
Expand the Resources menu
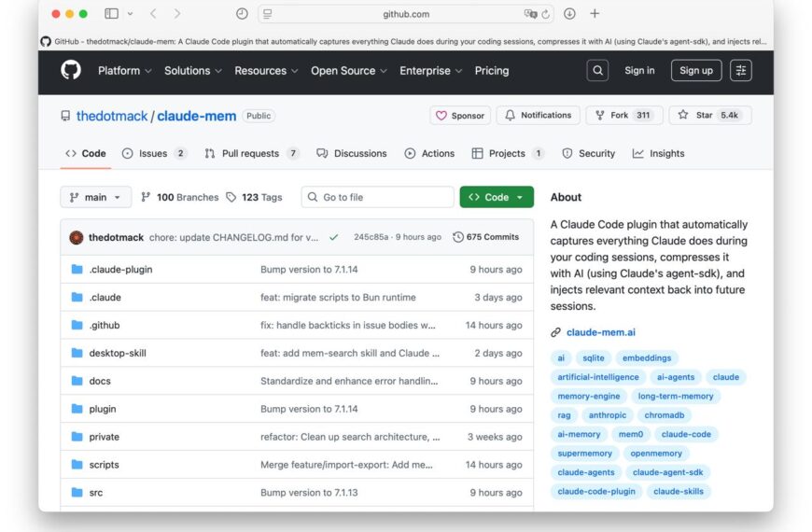coord(266,70)
